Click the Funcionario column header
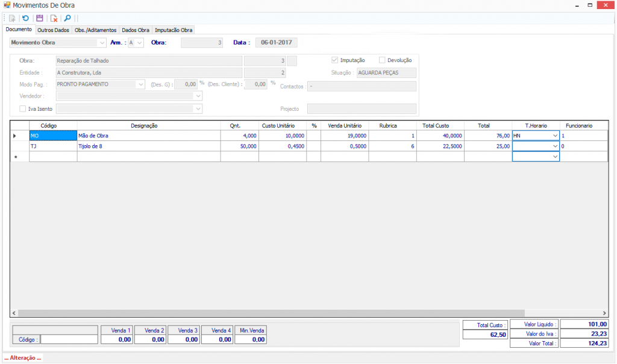This screenshot has height=364, width=617. point(583,125)
